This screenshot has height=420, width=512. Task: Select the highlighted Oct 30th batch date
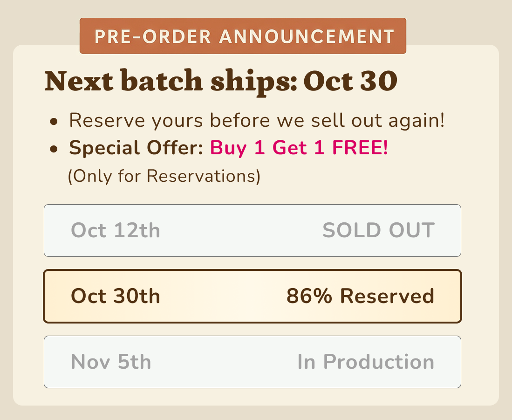point(116,296)
